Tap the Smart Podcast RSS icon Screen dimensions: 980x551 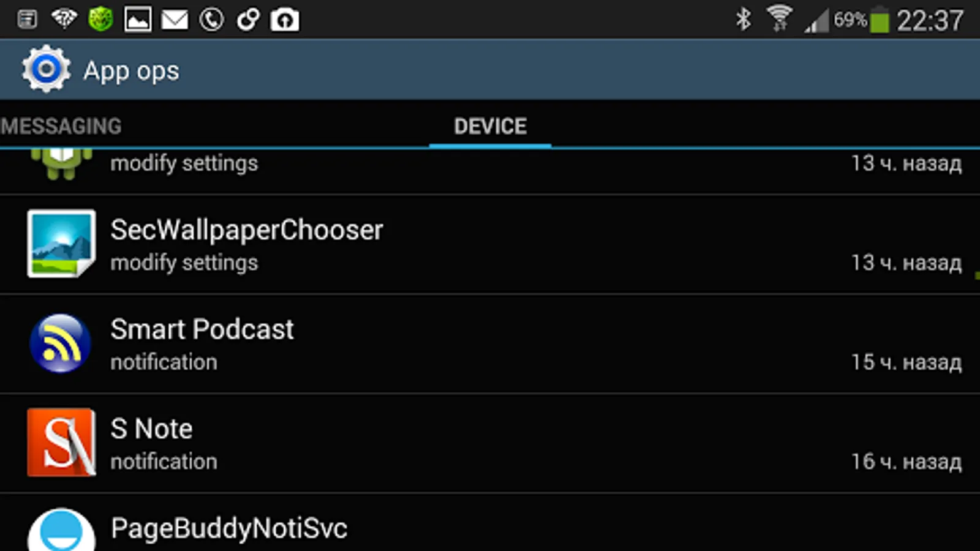tap(60, 343)
